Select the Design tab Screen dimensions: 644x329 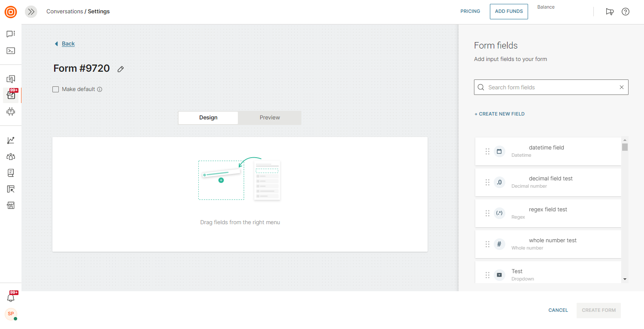coord(208,118)
